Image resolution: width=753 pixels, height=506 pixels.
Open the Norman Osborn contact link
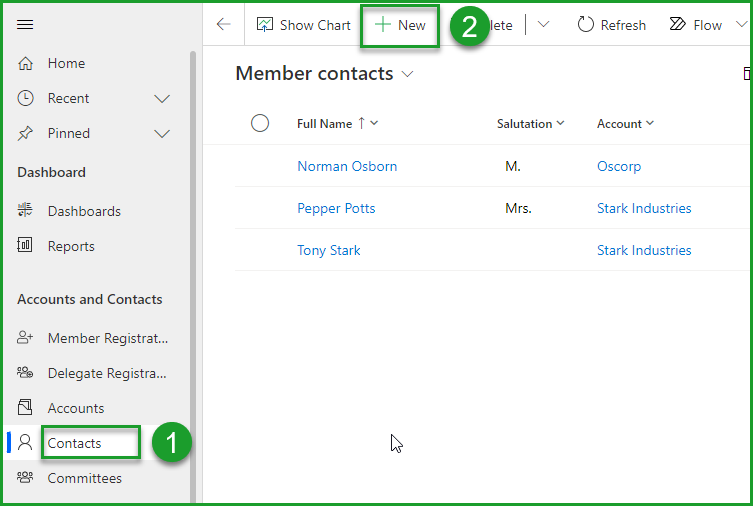[x=347, y=166]
